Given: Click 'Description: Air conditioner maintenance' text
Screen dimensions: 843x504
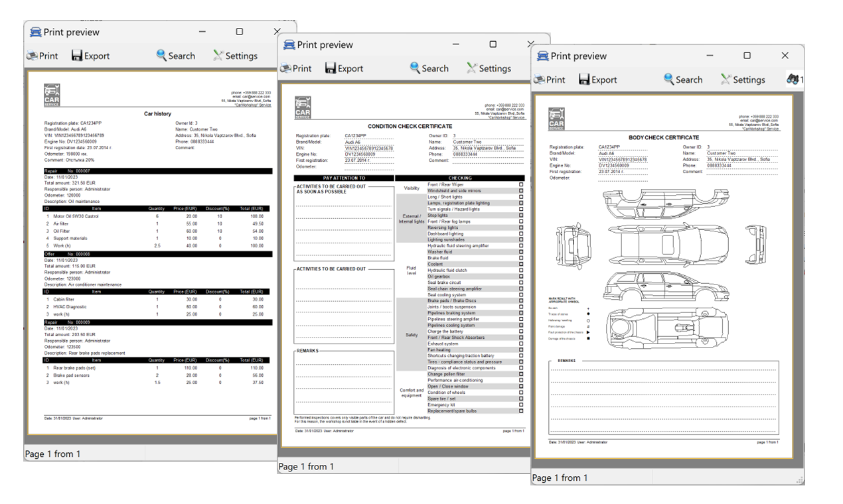Looking at the screenshot, I should (83, 284).
